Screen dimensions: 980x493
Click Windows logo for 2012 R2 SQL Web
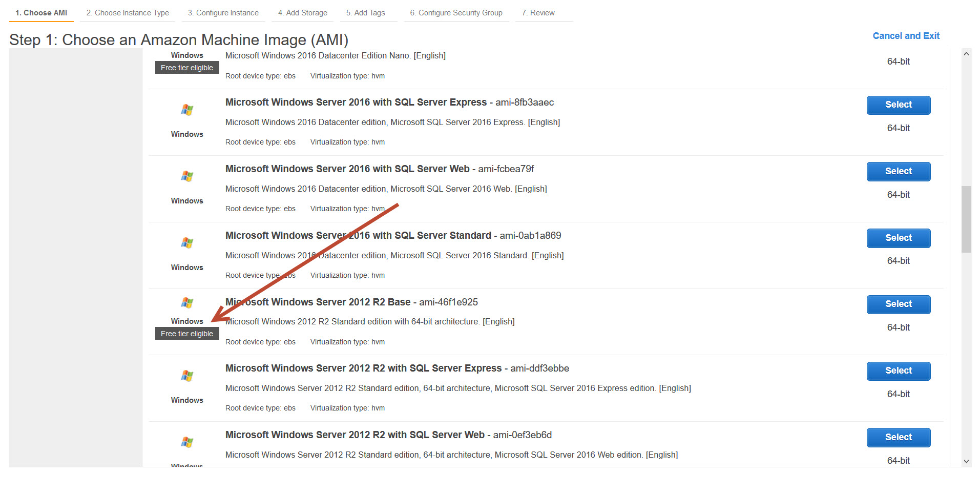pyautogui.click(x=187, y=442)
